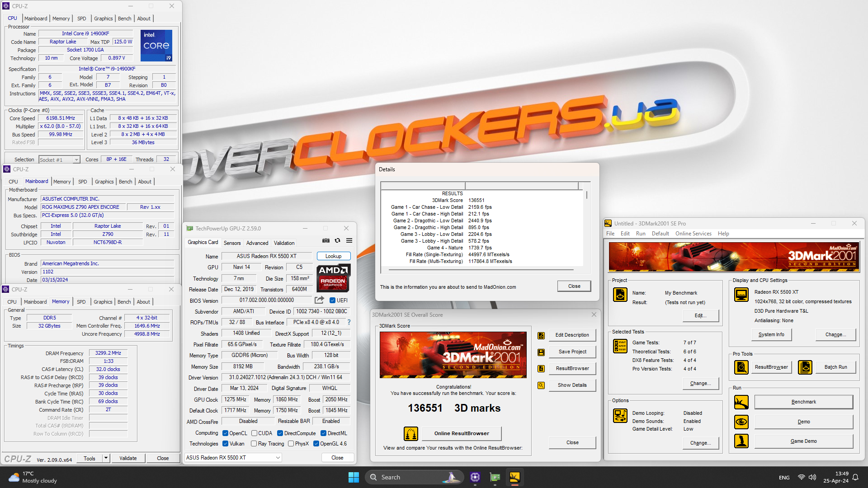Click the Benchmark run icon
The image size is (868, 488).
tap(741, 402)
